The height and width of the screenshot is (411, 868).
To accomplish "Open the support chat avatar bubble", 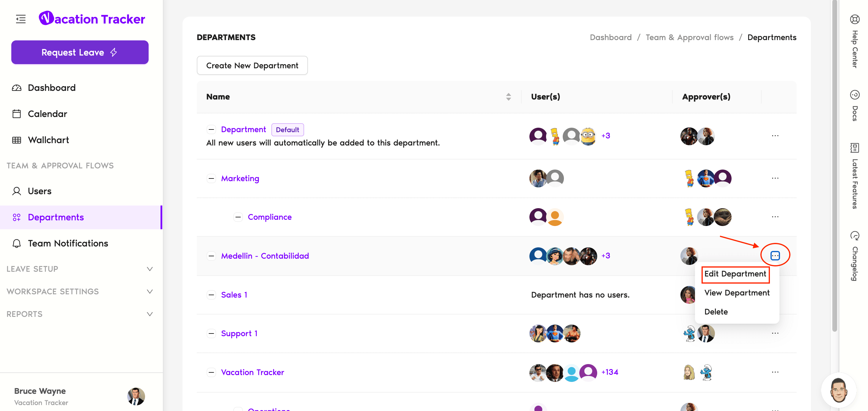I will tap(838, 390).
